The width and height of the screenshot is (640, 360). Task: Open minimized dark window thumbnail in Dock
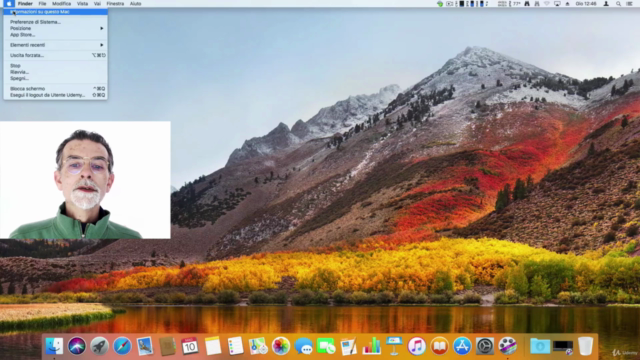point(562,346)
